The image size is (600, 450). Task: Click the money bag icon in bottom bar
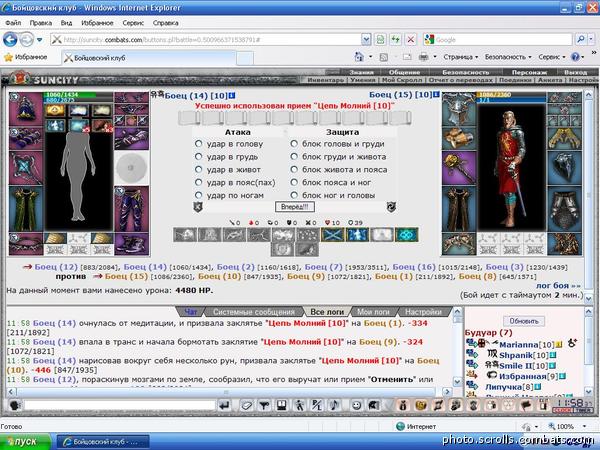(403, 405)
